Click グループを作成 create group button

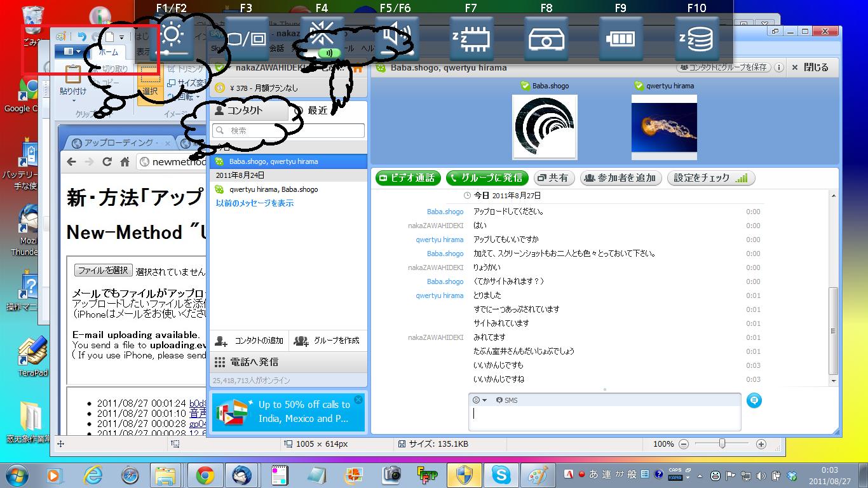(x=328, y=341)
